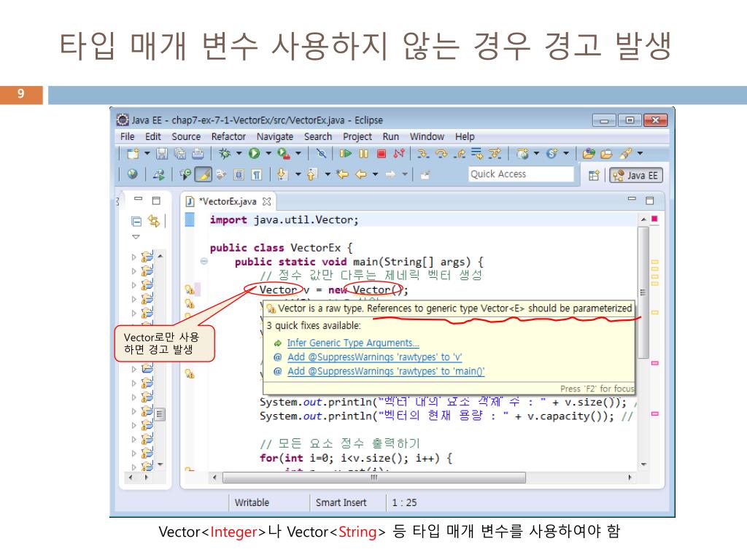Click Add @SuppressWarnings 'rawtypes' to 'v'
The image size is (747, 560).
(375, 357)
